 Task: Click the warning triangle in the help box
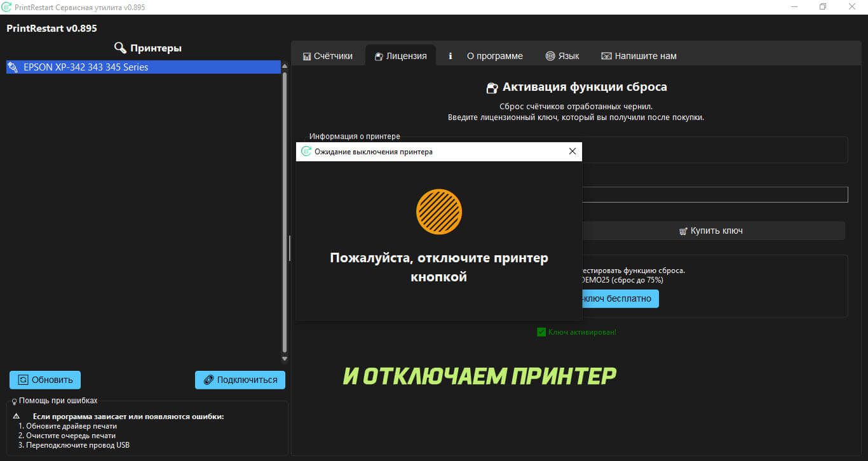[x=17, y=417]
